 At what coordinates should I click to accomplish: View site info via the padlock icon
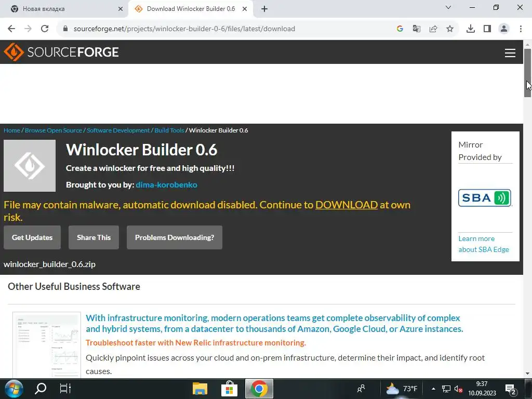65,29
